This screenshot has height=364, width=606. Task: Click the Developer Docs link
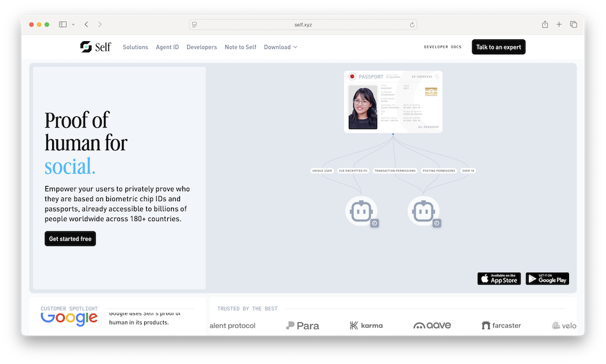[x=442, y=47]
